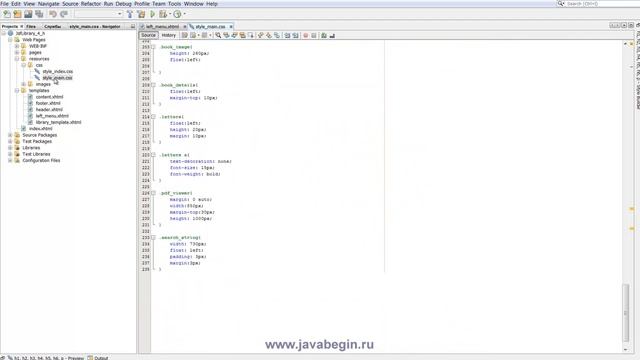Image resolution: width=640 pixels, height=360 pixels.
Task: Click the History view button
Action: [169, 36]
